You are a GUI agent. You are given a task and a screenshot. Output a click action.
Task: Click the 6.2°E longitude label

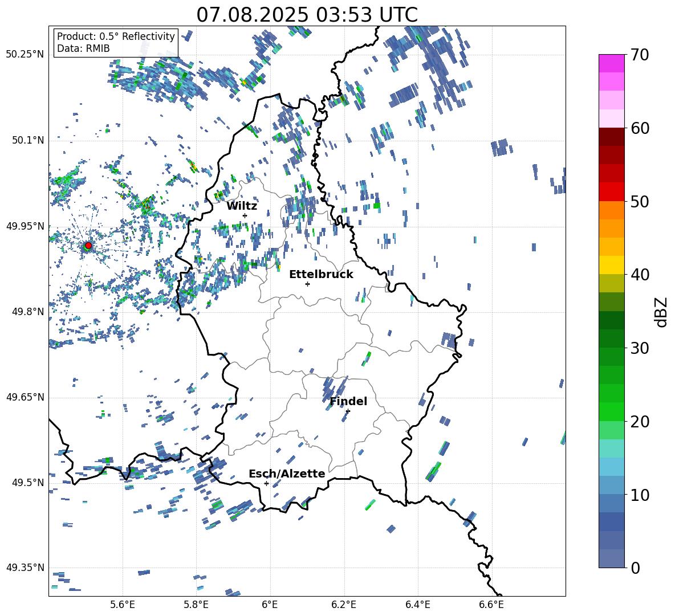tap(344, 605)
